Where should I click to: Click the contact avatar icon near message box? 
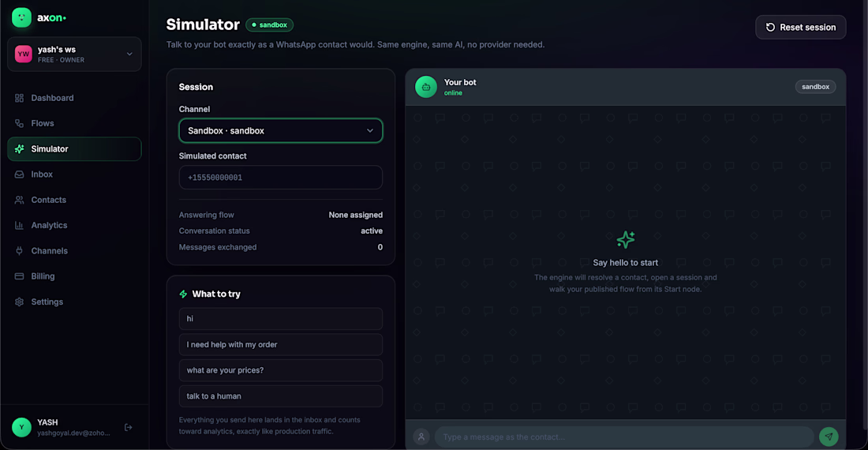click(x=421, y=437)
